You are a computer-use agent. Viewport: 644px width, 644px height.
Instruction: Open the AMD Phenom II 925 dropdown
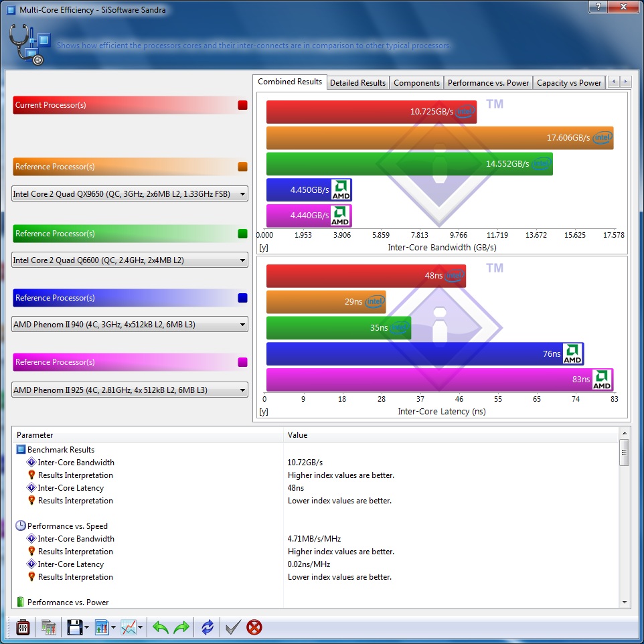(x=130, y=390)
